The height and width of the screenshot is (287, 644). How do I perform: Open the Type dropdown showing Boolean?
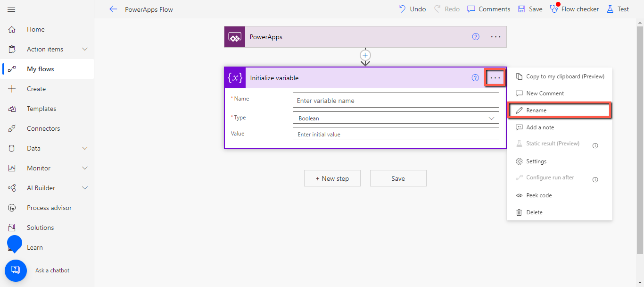tap(396, 118)
